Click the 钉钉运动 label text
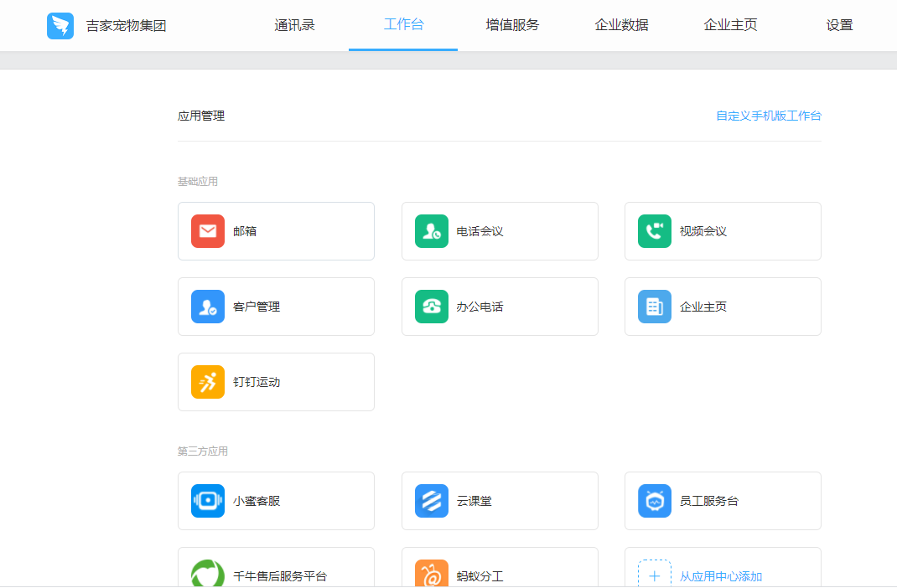Image resolution: width=897 pixels, height=588 pixels. [257, 382]
